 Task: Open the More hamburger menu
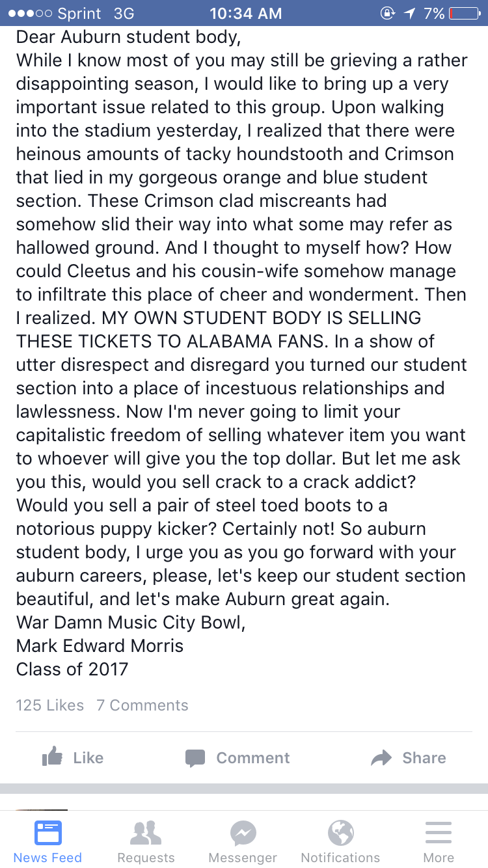(x=439, y=832)
